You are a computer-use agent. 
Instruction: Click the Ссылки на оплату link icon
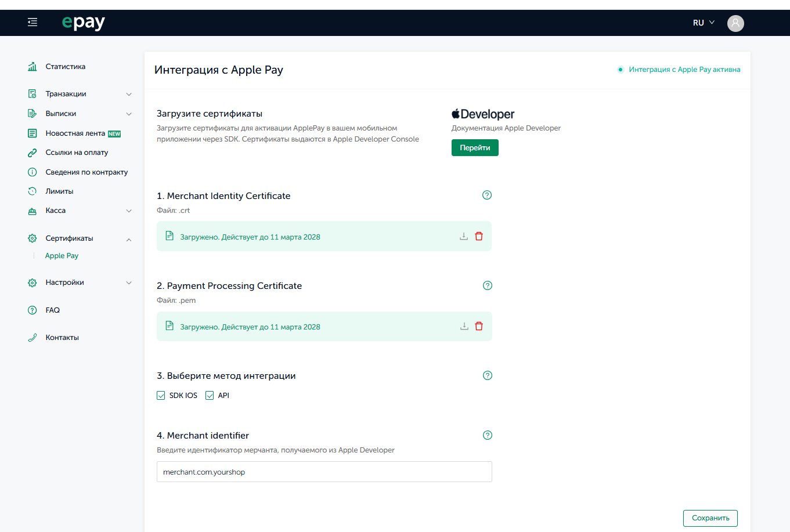tap(33, 153)
